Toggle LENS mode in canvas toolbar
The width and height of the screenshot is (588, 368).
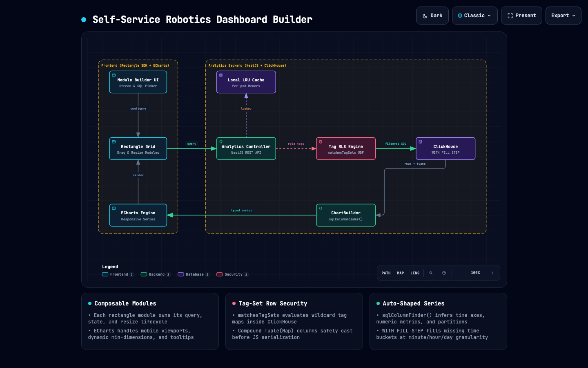pyautogui.click(x=415, y=273)
